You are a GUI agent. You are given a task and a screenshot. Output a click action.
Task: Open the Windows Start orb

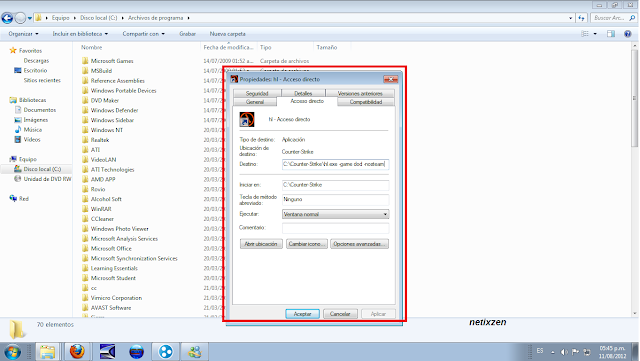pyautogui.click(x=12, y=352)
